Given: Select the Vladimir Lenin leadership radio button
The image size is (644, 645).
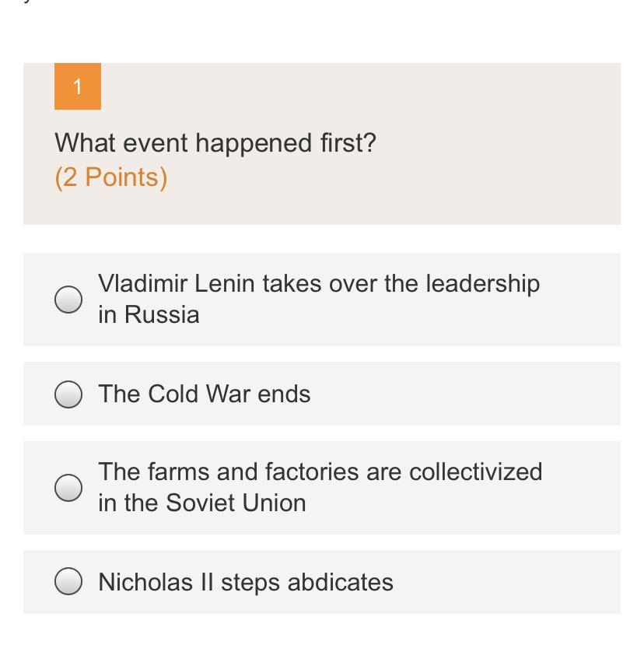Looking at the screenshot, I should tap(68, 300).
